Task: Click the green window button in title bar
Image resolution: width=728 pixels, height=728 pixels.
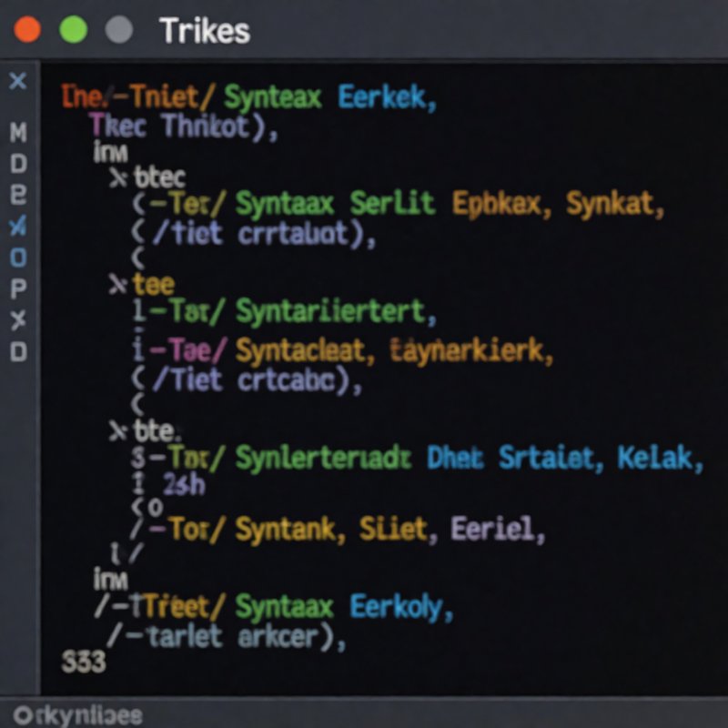Action: [74, 29]
